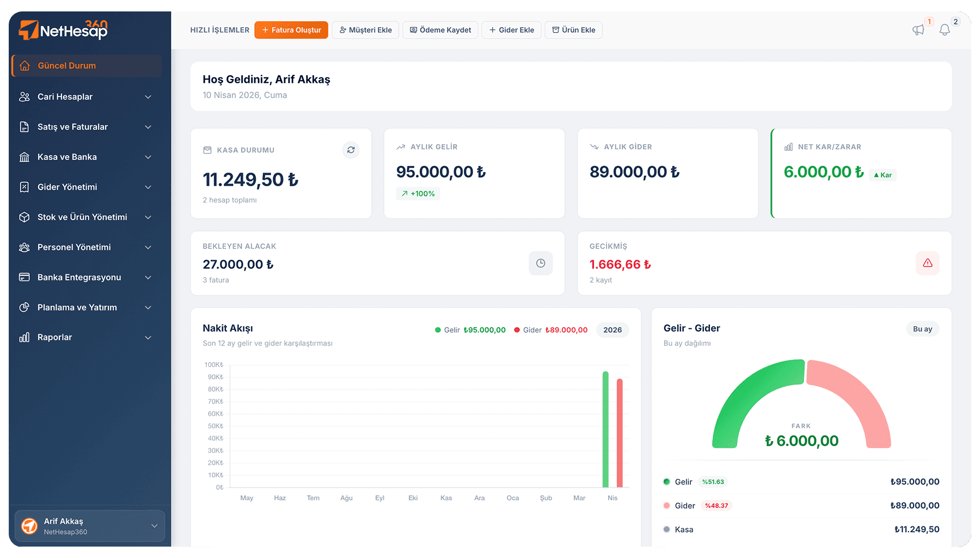Screen dimensions: 980x558
Task: Click the Gider Ekle button
Action: tap(511, 30)
